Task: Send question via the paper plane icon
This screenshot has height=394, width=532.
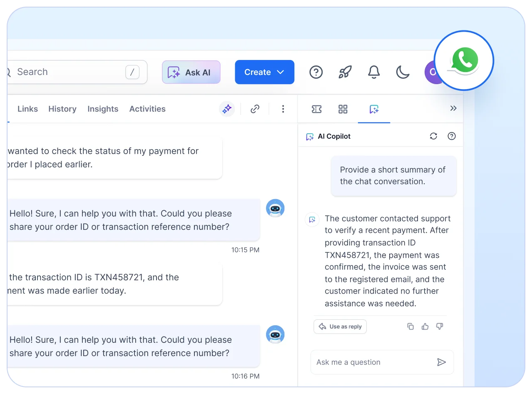Action: click(442, 362)
